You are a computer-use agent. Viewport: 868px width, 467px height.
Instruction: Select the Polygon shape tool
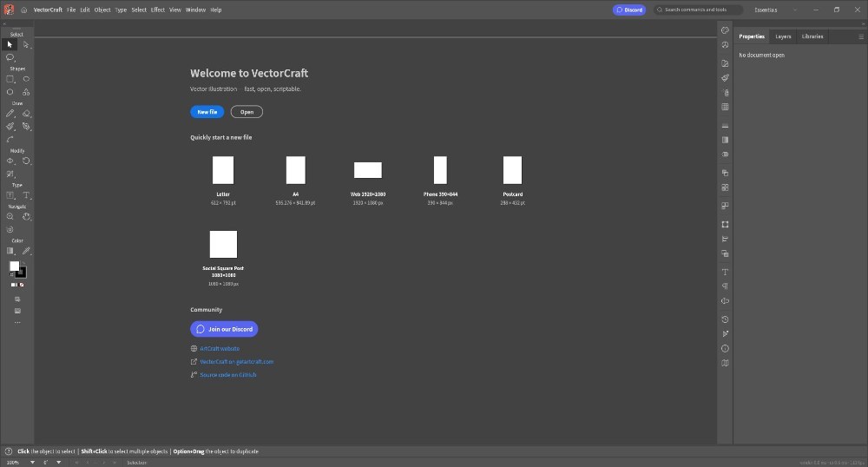click(x=10, y=92)
